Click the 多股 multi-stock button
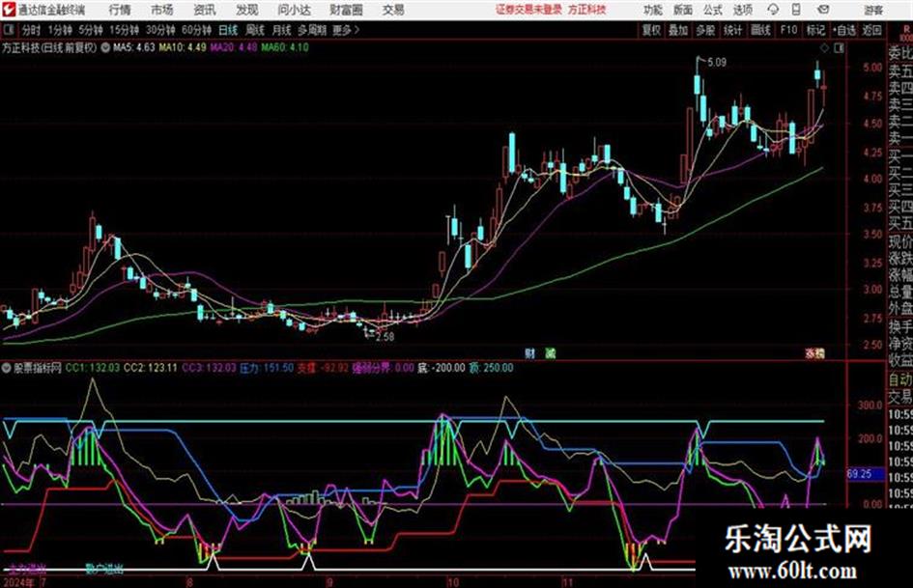 tap(705, 30)
